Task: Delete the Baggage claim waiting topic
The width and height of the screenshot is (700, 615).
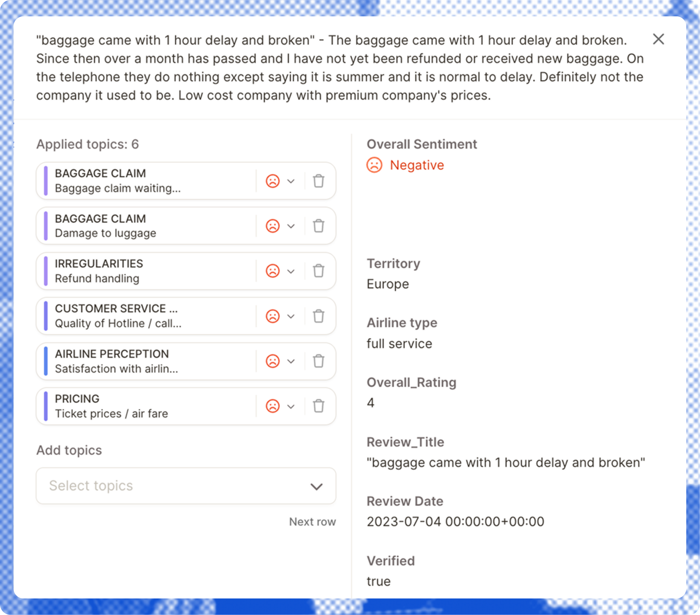Action: [x=318, y=181]
